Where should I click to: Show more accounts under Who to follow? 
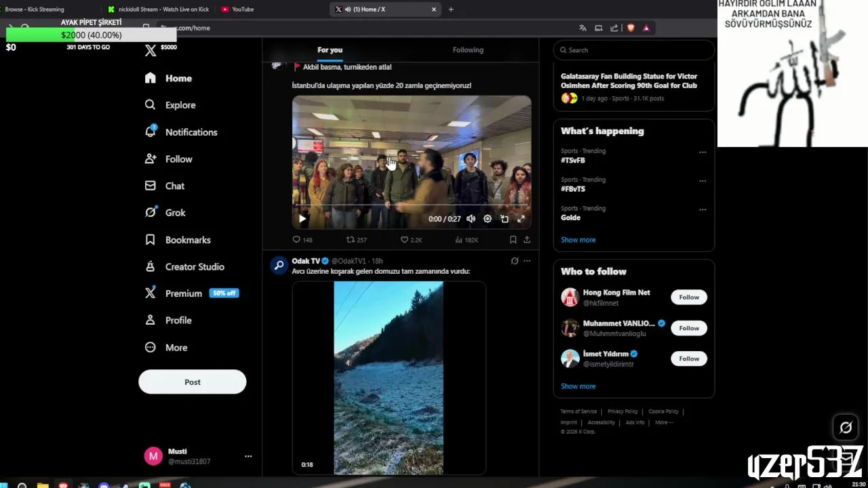pyautogui.click(x=578, y=386)
